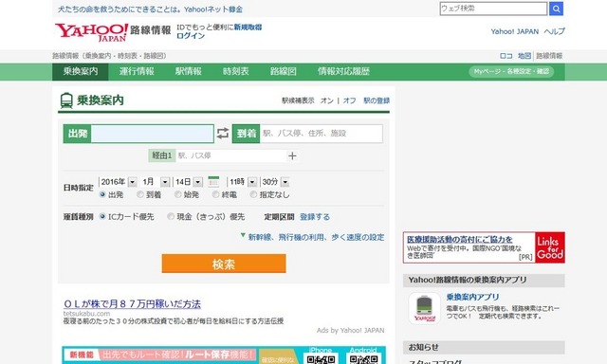Viewport: 607px width, 364px height.
Task: Open the 14日 day dropdown
Action: [x=188, y=182]
